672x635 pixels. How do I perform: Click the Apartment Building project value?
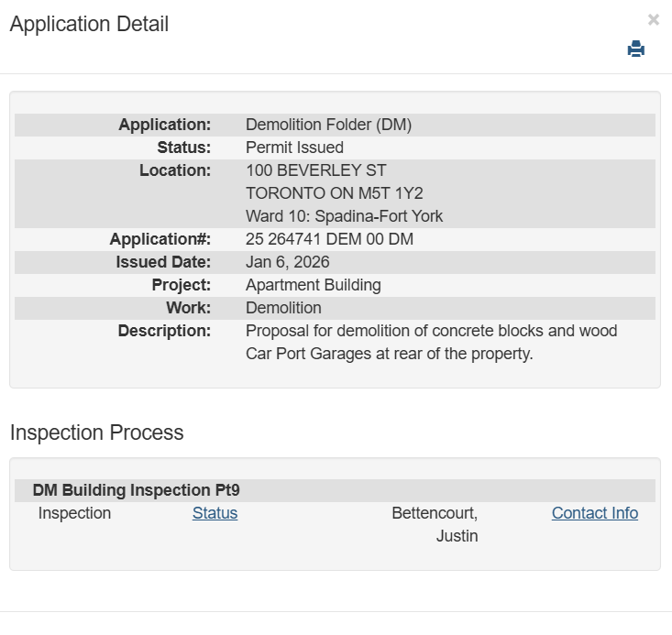pos(313,285)
